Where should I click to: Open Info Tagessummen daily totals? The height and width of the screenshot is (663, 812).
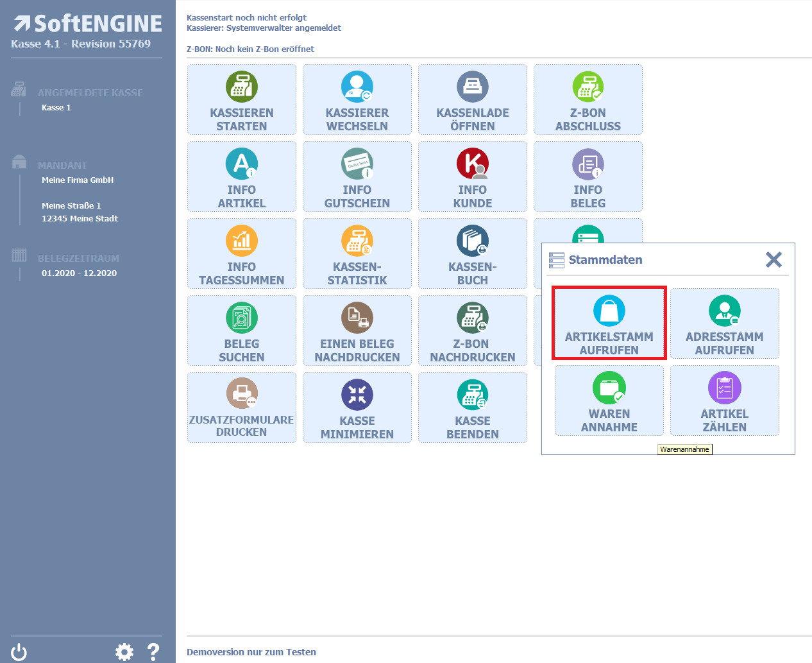click(x=242, y=254)
